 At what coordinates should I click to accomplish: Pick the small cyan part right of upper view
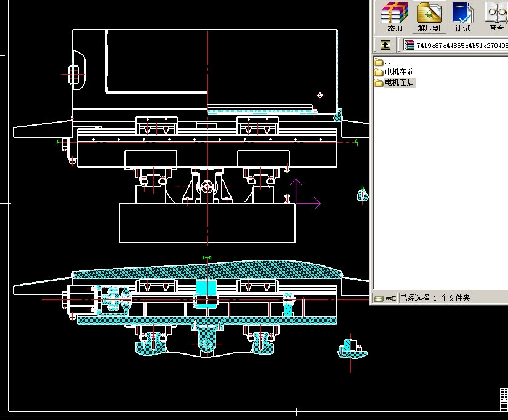coord(363,195)
